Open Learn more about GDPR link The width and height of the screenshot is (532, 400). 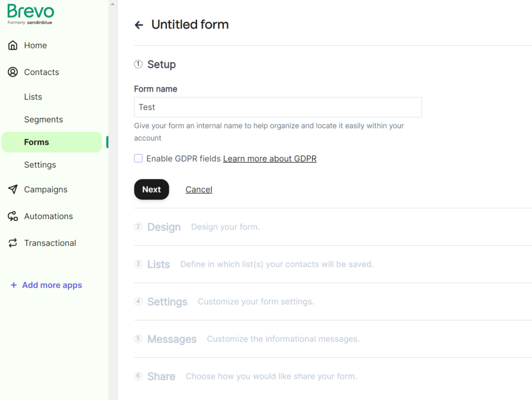click(270, 159)
